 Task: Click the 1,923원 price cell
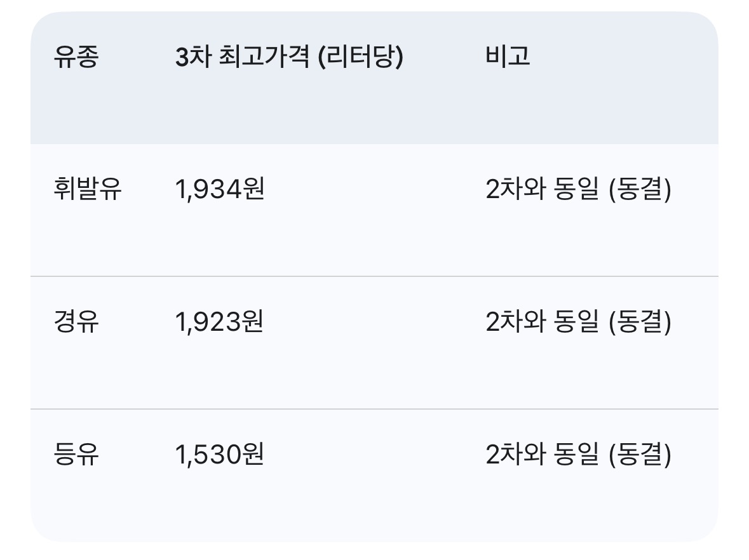(219, 321)
